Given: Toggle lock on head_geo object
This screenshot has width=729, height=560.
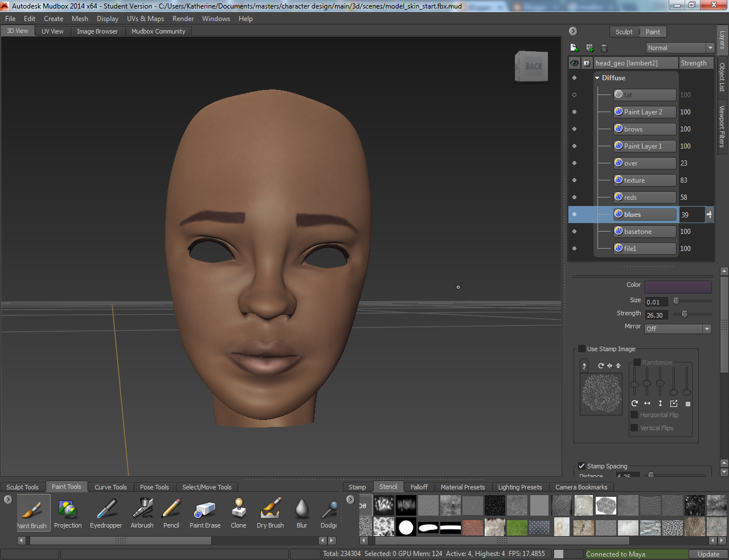Looking at the screenshot, I should (587, 63).
